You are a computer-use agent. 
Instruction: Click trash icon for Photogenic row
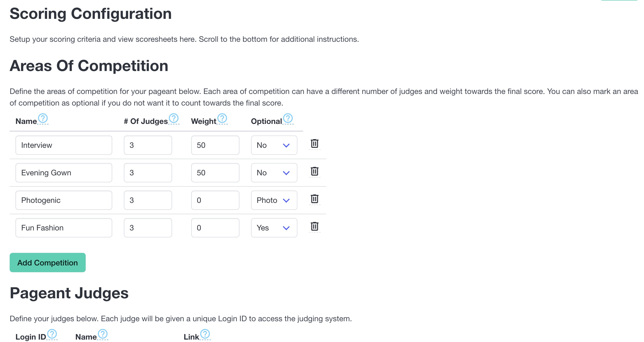[314, 199]
